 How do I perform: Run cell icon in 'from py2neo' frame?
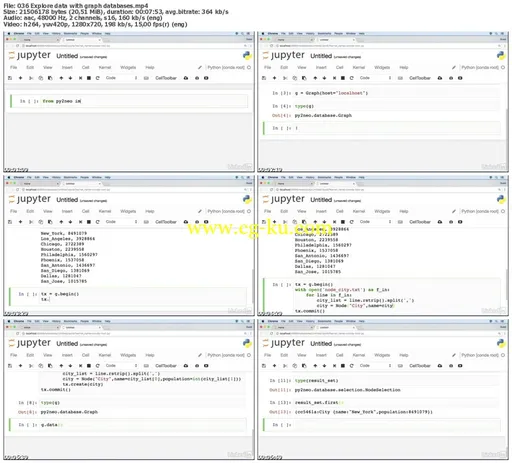tap(80, 78)
